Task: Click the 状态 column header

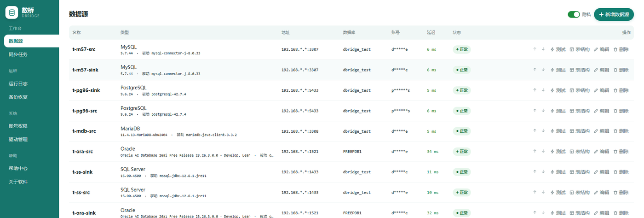Action: click(457, 32)
